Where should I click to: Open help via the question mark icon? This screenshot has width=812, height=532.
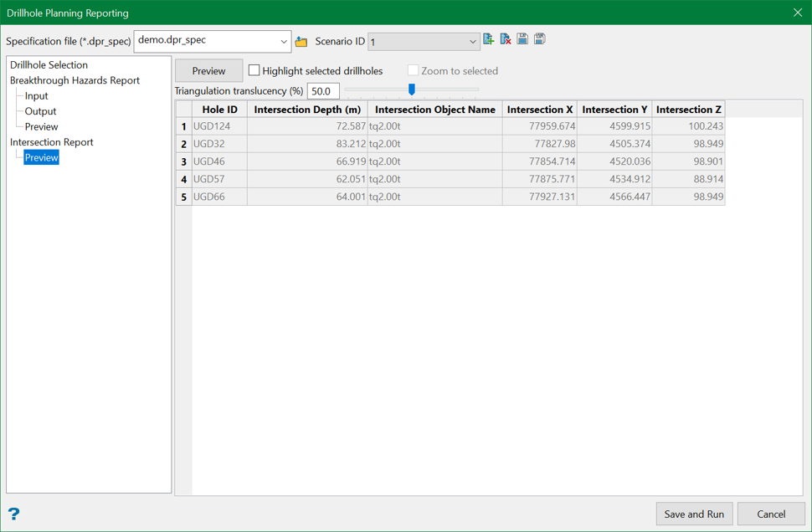[x=13, y=514]
